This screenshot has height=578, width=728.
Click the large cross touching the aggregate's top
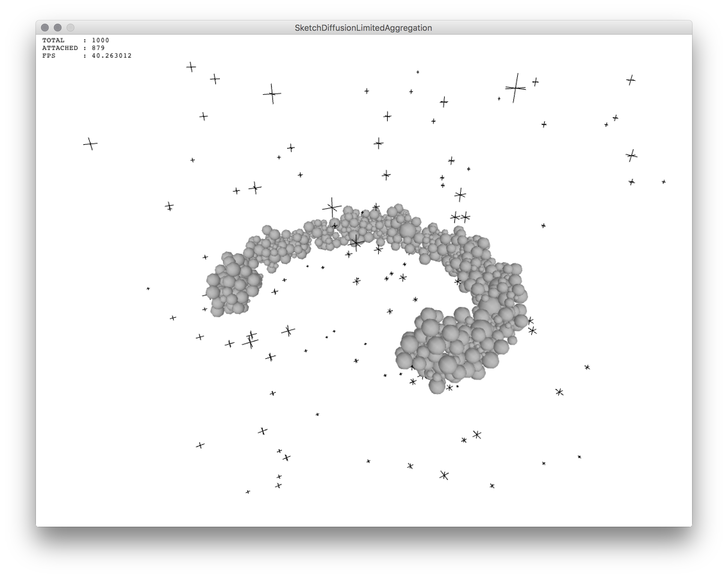coord(332,207)
